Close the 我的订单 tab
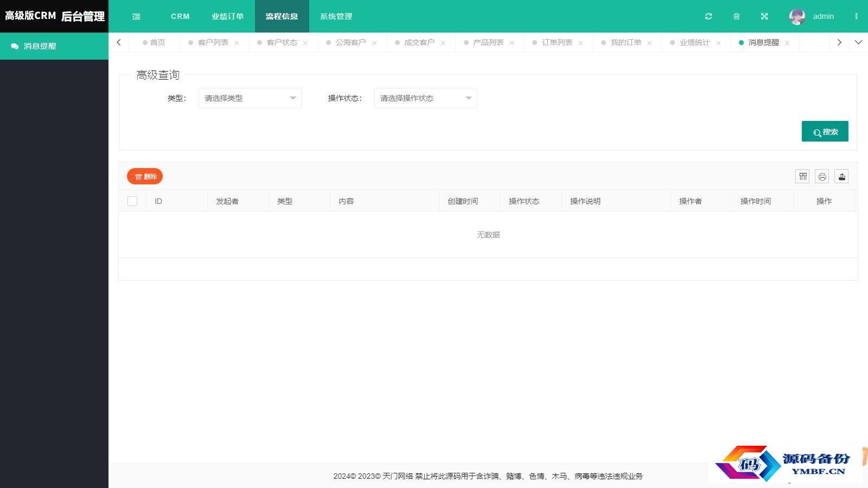The width and height of the screenshot is (868, 488). tap(649, 43)
